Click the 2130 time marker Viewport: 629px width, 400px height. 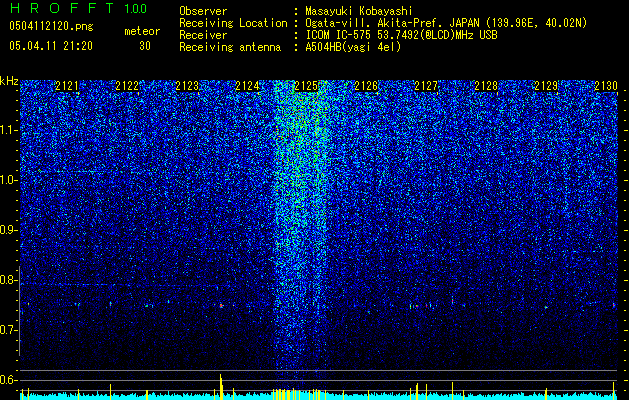(606, 85)
